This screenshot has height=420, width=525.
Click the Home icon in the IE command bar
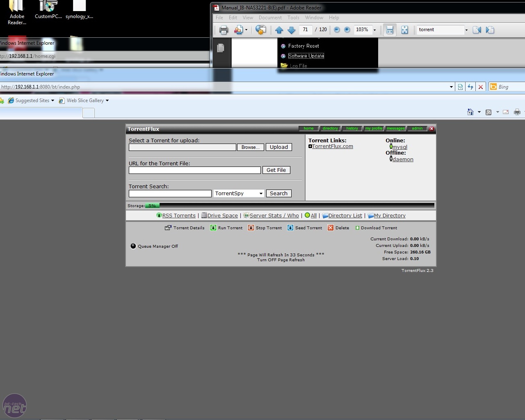(470, 112)
